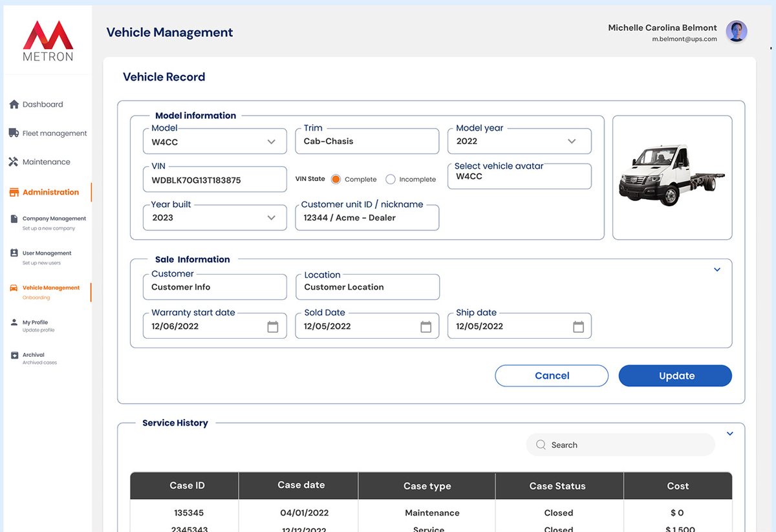This screenshot has height=532, width=776.
Task: Click the Archival box icon
Action: tap(14, 355)
